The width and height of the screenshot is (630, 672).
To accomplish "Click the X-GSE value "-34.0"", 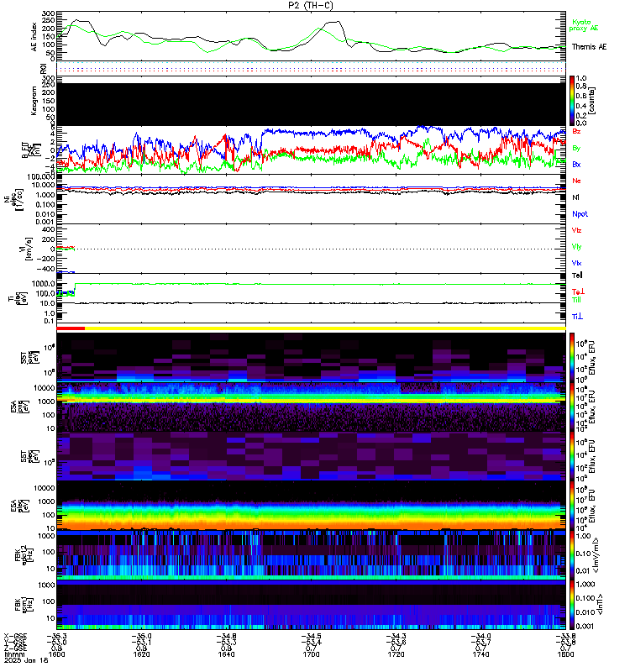I will [x=480, y=636].
